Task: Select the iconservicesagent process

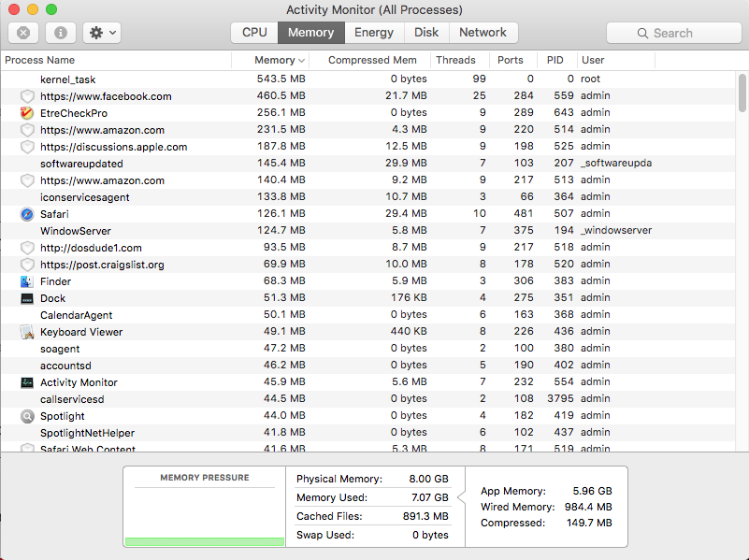Action: click(367, 197)
